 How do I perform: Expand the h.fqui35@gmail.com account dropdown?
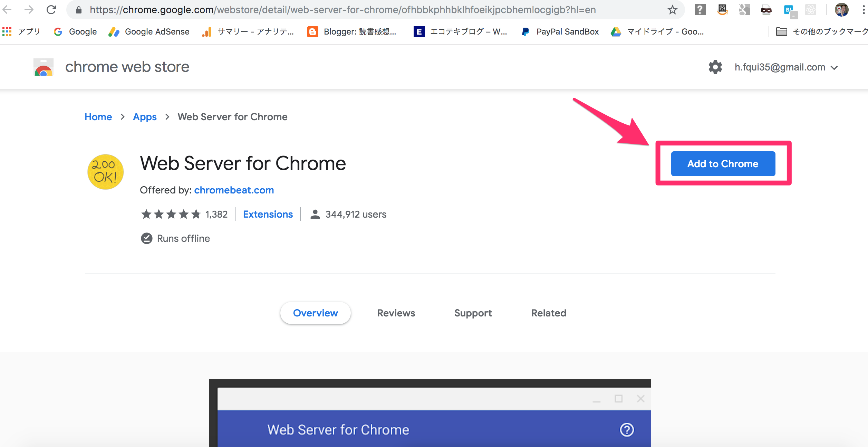pyautogui.click(x=786, y=67)
